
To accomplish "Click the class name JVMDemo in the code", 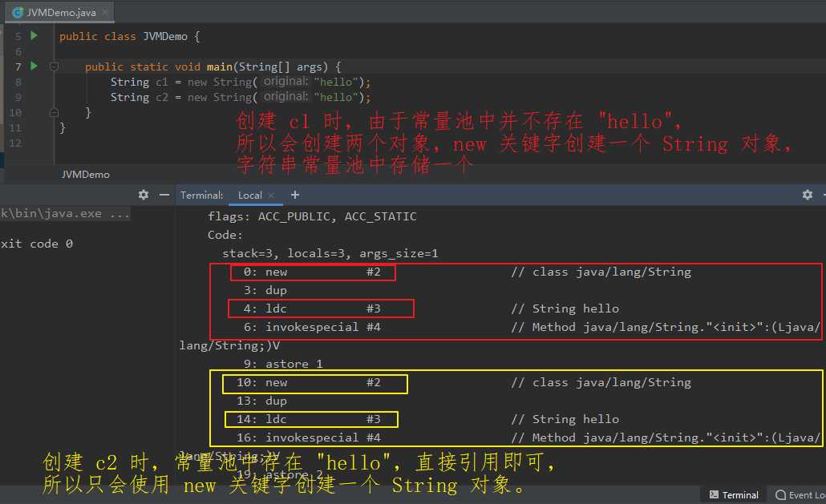I will (x=165, y=36).
